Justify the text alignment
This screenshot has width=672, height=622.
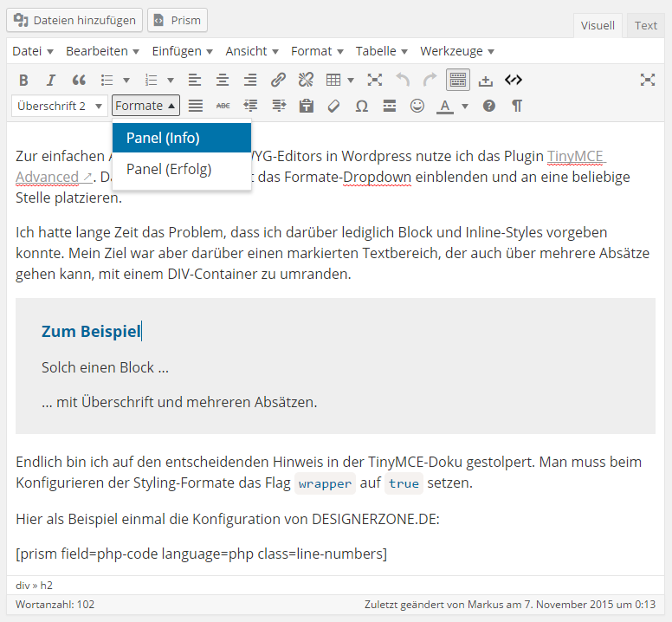pyautogui.click(x=196, y=106)
